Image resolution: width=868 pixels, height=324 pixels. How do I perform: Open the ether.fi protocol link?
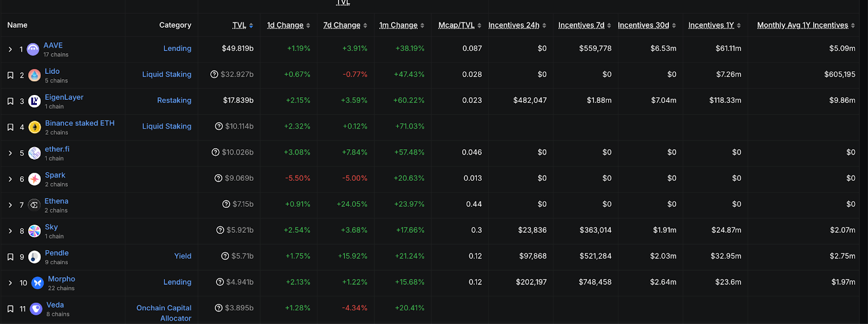(57, 149)
